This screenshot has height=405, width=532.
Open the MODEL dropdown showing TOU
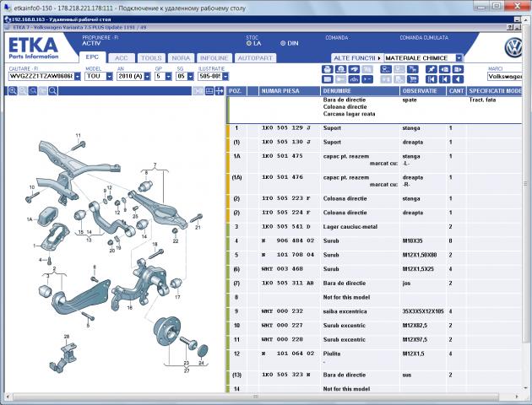click(x=109, y=76)
